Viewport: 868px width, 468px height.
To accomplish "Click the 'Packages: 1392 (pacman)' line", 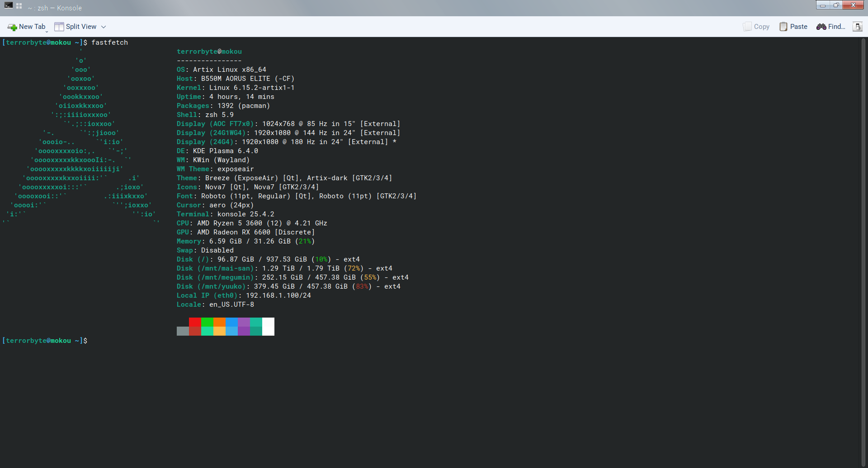I will (x=223, y=106).
